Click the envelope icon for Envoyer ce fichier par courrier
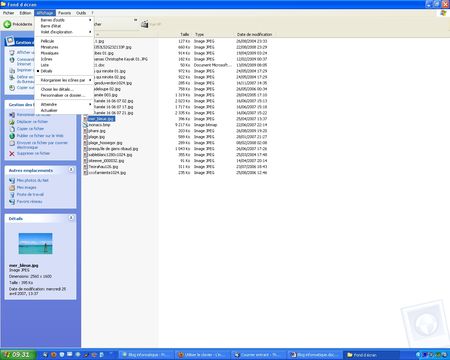The height and width of the screenshot is (360, 450). pos(12,143)
